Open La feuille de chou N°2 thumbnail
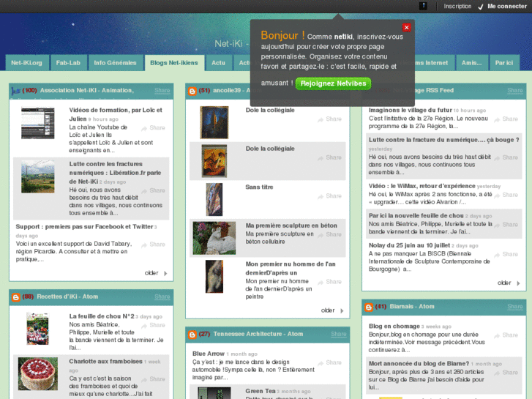The image size is (532, 399). (x=37, y=329)
